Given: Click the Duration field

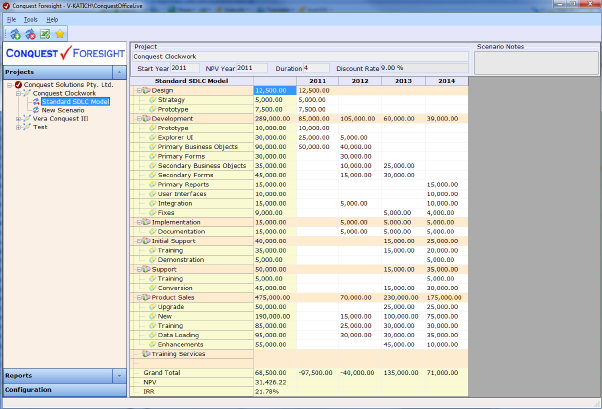Looking at the screenshot, I should coord(316,68).
